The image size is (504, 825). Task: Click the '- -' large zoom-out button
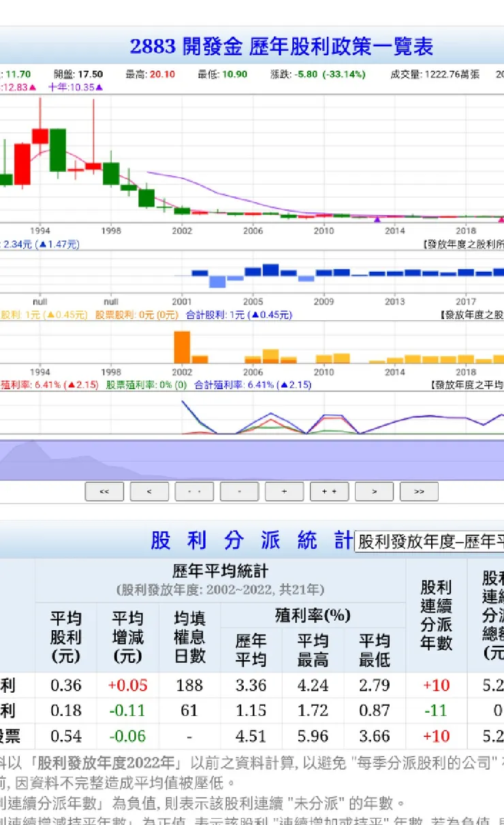coord(194,491)
